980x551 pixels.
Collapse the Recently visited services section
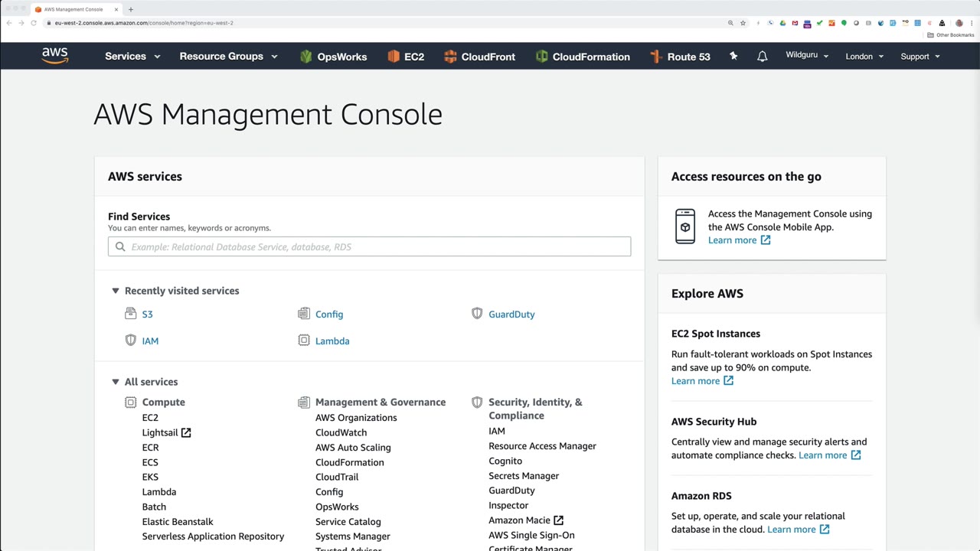[x=116, y=291]
